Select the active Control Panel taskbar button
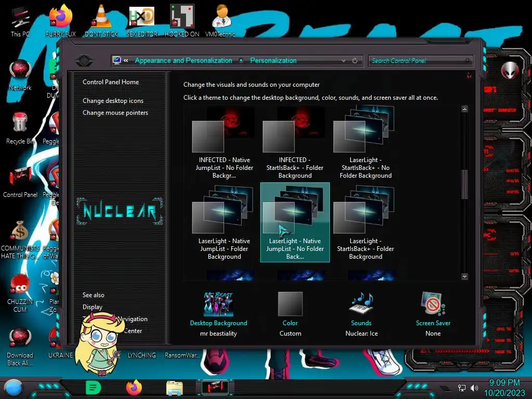 215,388
